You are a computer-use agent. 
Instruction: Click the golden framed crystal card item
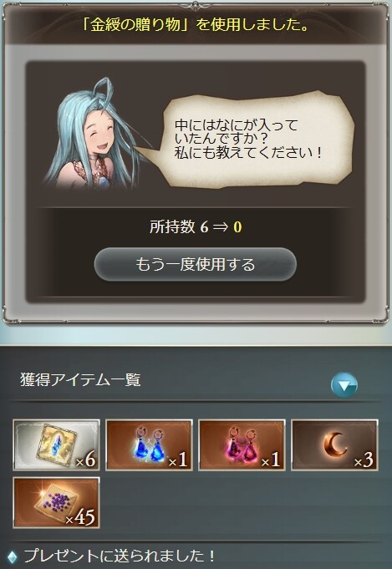56,445
